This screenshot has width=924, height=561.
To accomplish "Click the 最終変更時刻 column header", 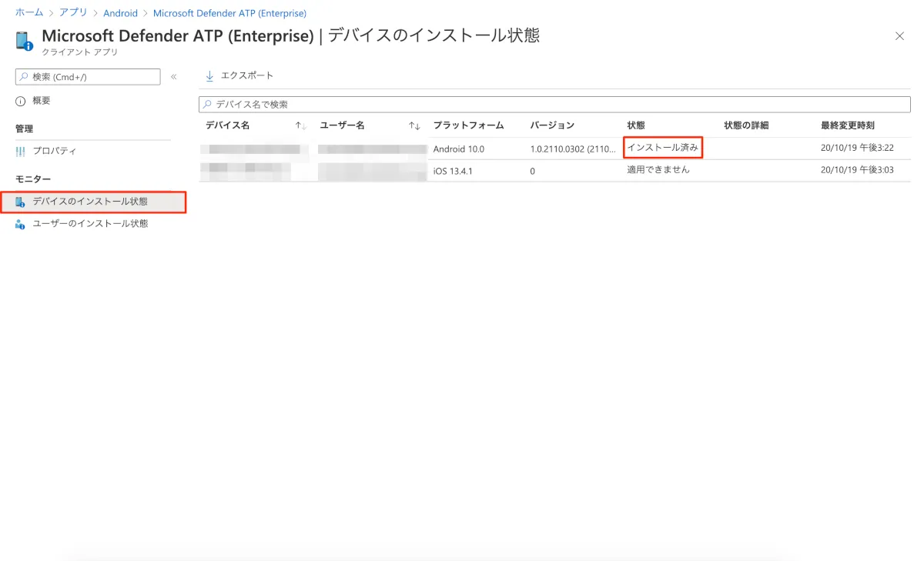I will [x=848, y=125].
